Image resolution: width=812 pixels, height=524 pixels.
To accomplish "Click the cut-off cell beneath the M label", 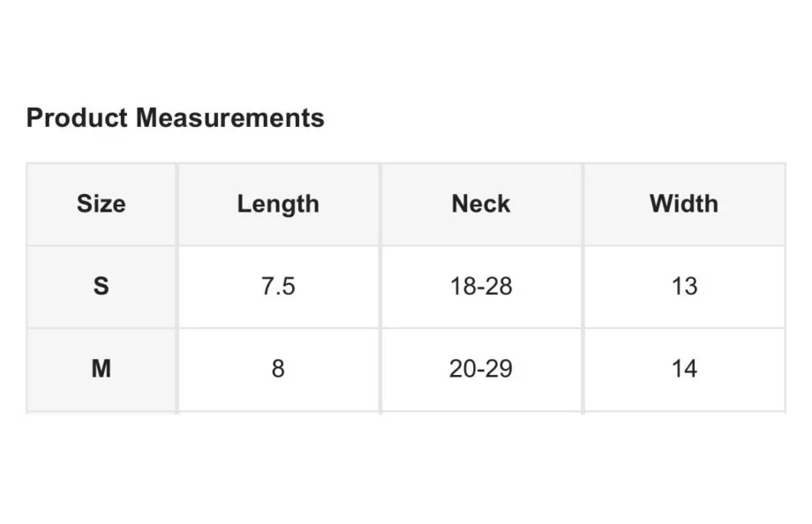I will point(101,412).
